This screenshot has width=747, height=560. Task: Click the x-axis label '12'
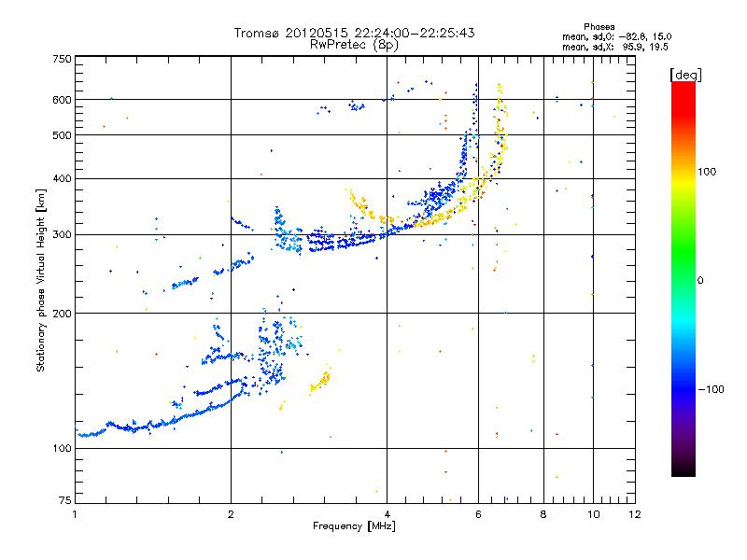635,514
